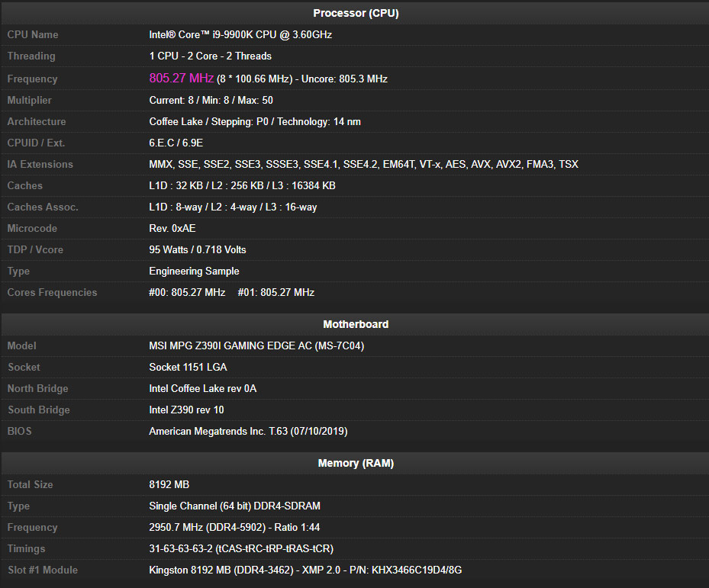The image size is (709, 588).
Task: Click the Architecture row label
Action: 37,121
